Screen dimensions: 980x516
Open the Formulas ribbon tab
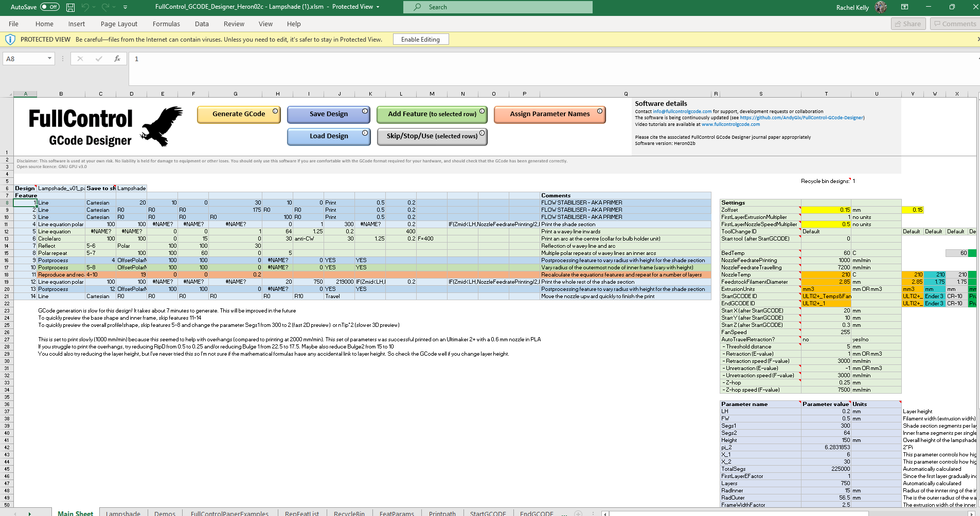pos(166,24)
